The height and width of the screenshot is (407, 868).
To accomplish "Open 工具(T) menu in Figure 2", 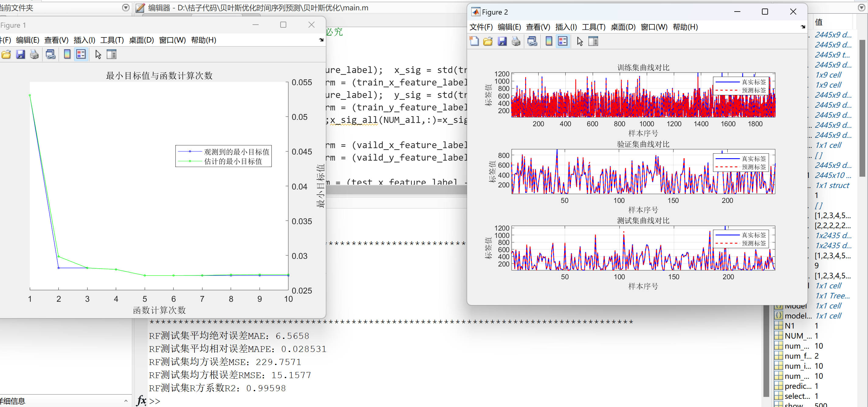I will [x=593, y=27].
